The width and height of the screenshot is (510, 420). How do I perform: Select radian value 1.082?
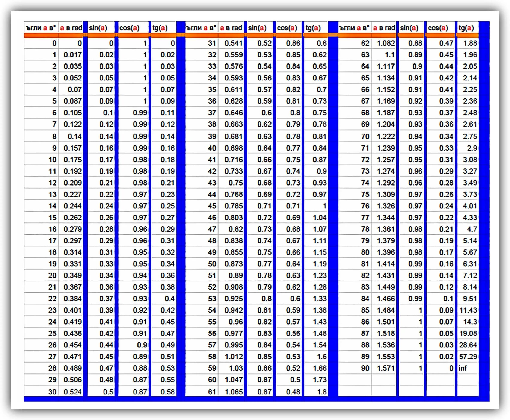[x=386, y=43]
